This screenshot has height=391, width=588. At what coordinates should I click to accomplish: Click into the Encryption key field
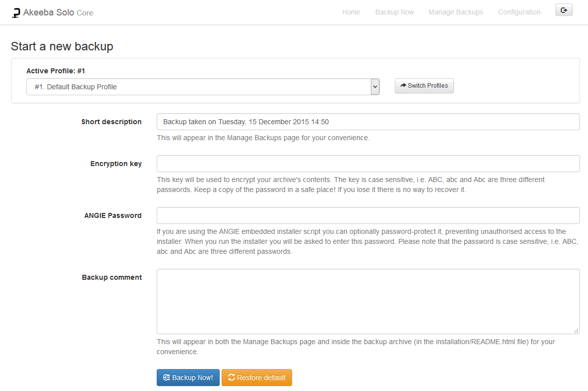click(x=368, y=164)
